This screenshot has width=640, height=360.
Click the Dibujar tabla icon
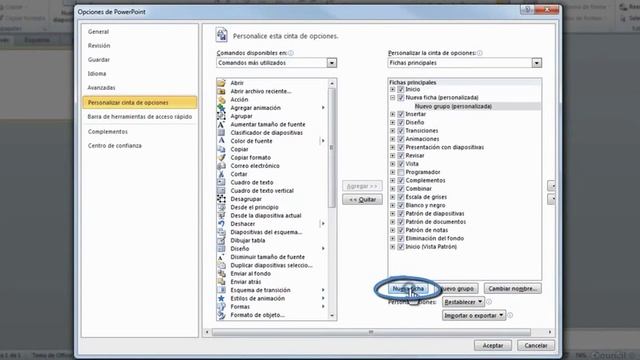click(221, 240)
